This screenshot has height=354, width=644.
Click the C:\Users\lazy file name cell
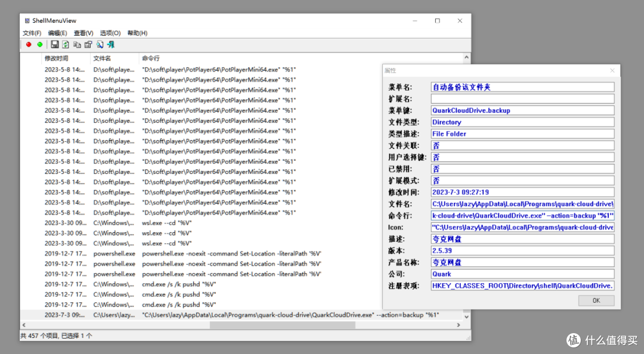click(114, 315)
